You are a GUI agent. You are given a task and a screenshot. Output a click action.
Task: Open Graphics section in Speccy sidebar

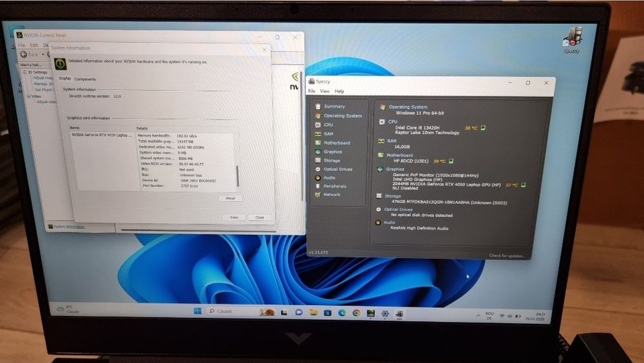point(332,152)
